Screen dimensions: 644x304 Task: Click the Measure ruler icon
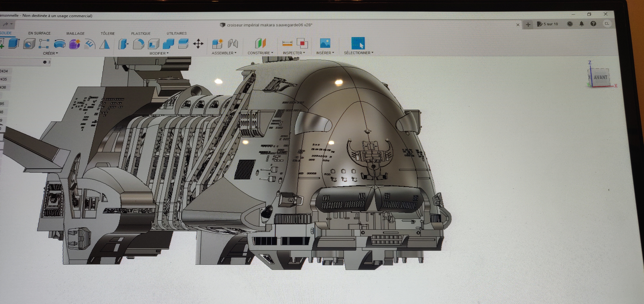287,43
